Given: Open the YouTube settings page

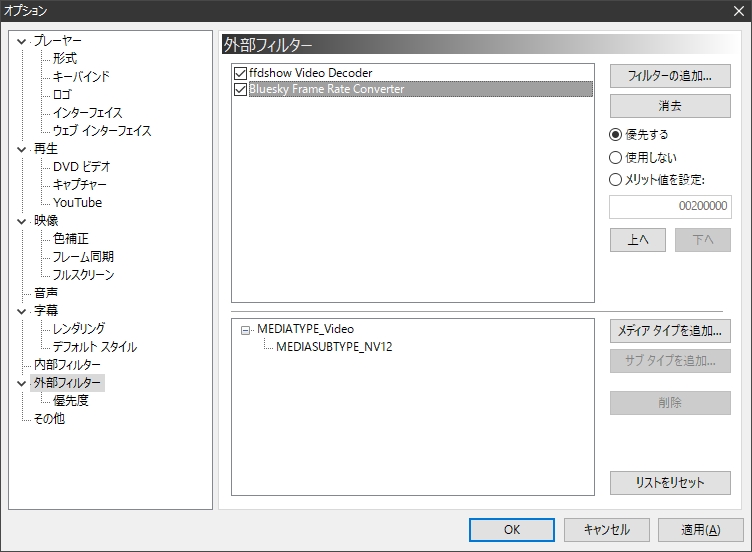Looking at the screenshot, I should pyautogui.click(x=77, y=203).
